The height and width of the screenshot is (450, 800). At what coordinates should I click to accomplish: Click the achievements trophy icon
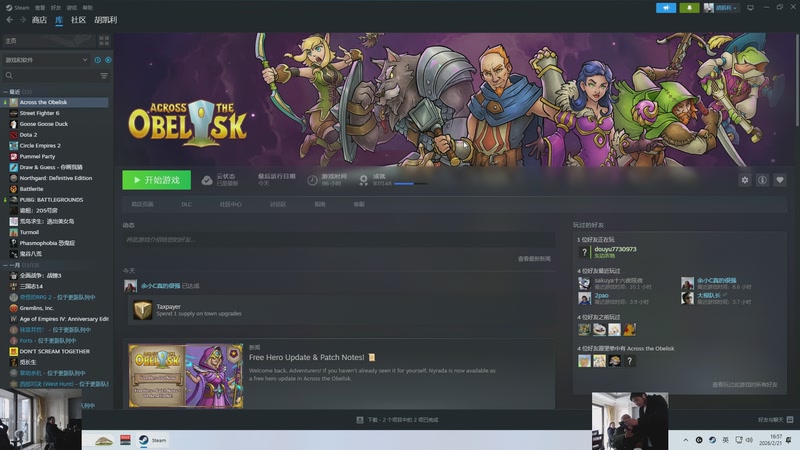(363, 180)
